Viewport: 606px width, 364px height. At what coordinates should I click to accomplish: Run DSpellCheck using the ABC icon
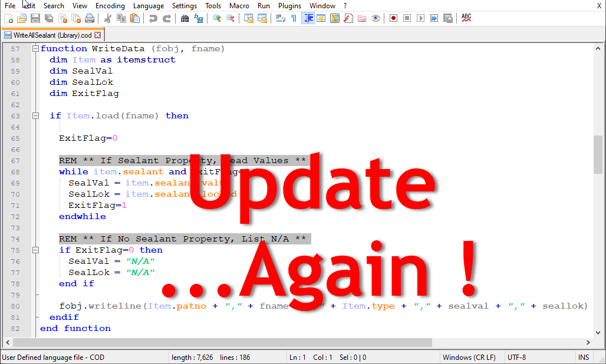[x=466, y=18]
